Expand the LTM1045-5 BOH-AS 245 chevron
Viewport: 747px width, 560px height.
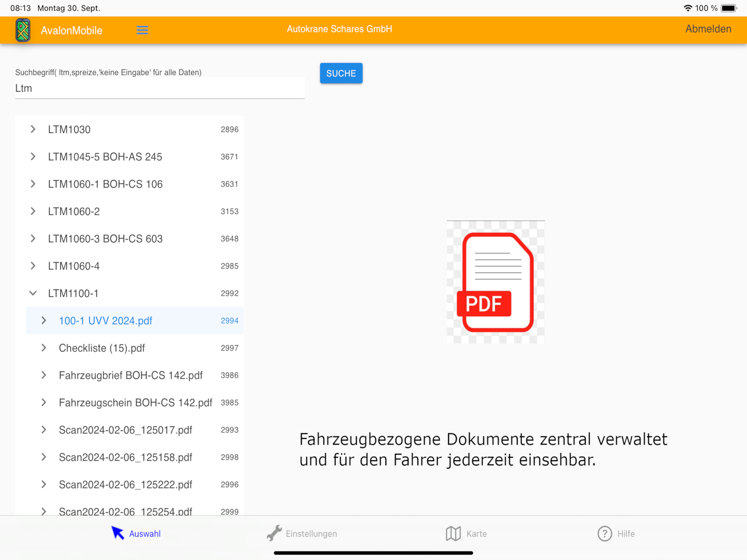pos(33,157)
